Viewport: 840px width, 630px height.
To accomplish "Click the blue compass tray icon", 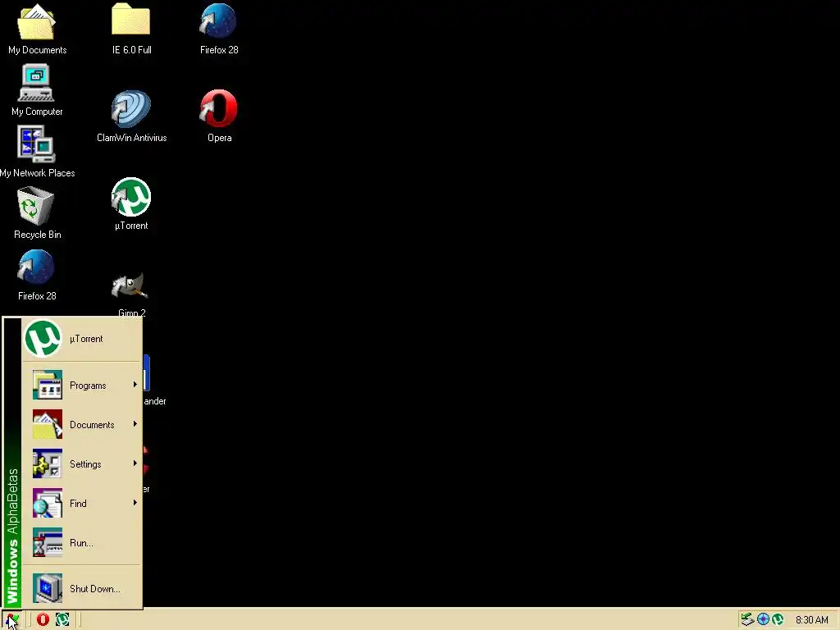I will click(x=763, y=620).
